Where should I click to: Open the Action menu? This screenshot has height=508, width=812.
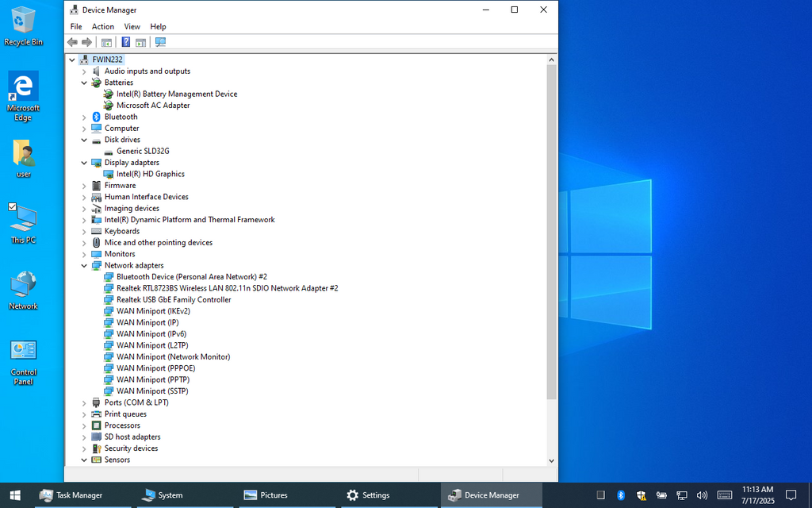102,27
